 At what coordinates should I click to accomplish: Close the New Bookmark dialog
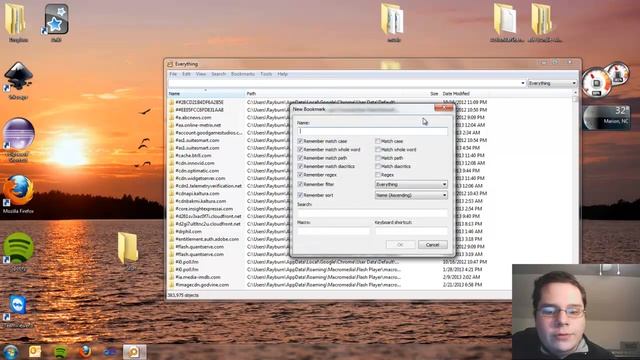tap(444, 108)
